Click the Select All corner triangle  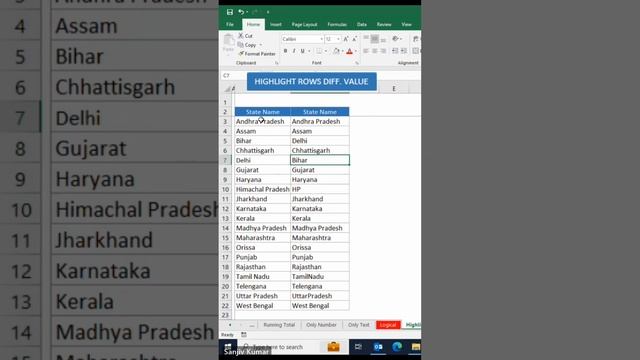click(227, 89)
